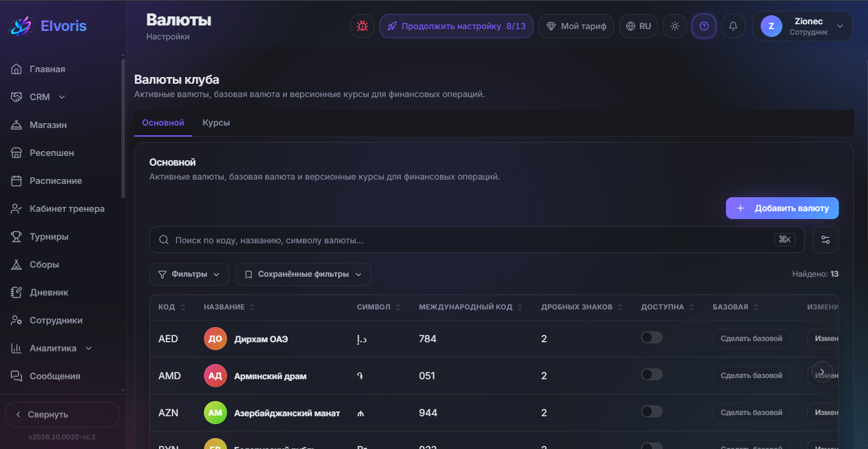Toggle availability for Дирхам ОАЭ
868x449 pixels.
coord(652,337)
